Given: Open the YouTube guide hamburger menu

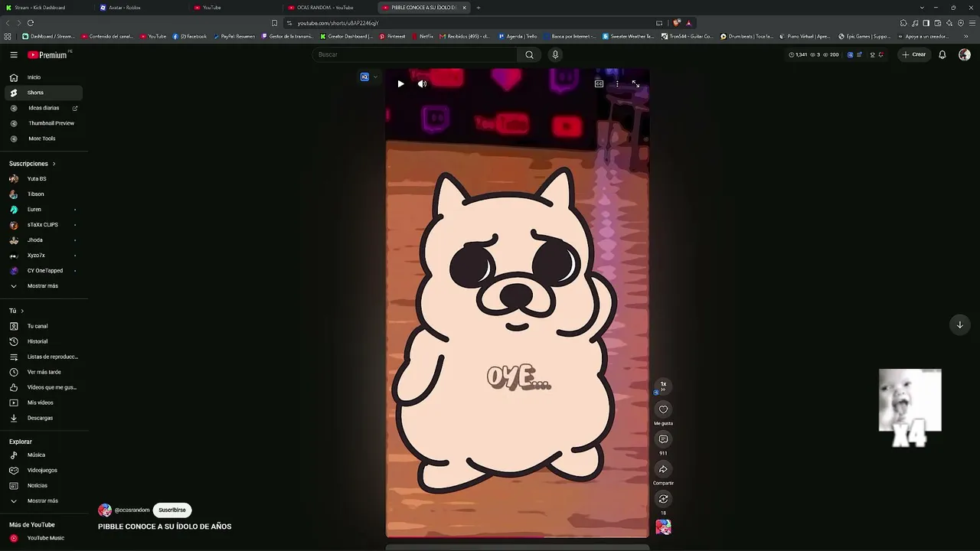Looking at the screenshot, I should tap(14, 55).
